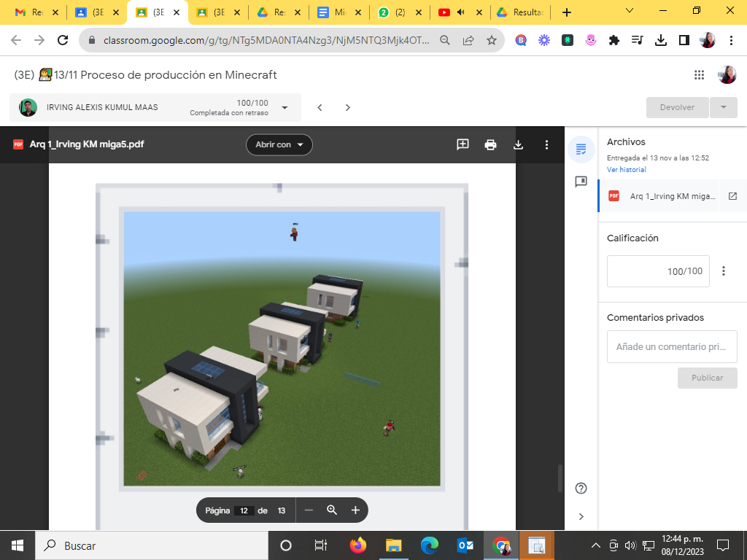Viewport: 747px width, 560px height.
Task: Show the files and grading panel
Action: point(581,149)
